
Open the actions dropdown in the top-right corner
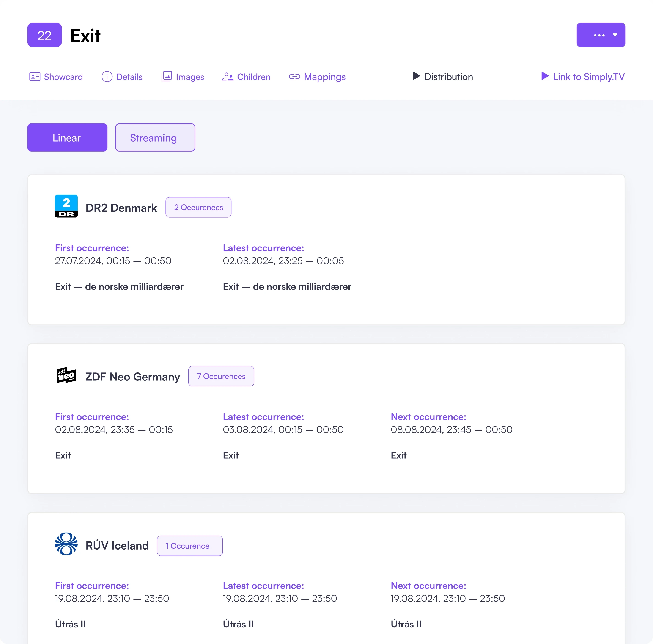pos(601,35)
